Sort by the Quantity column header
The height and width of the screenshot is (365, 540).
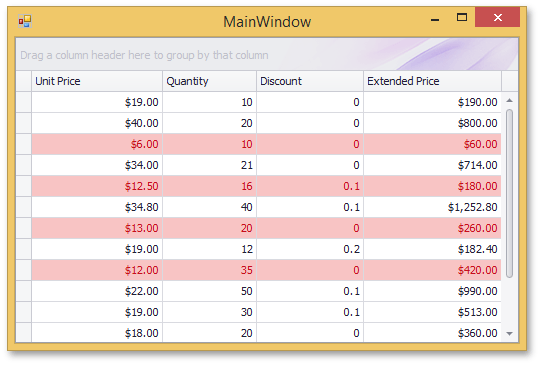point(209,81)
